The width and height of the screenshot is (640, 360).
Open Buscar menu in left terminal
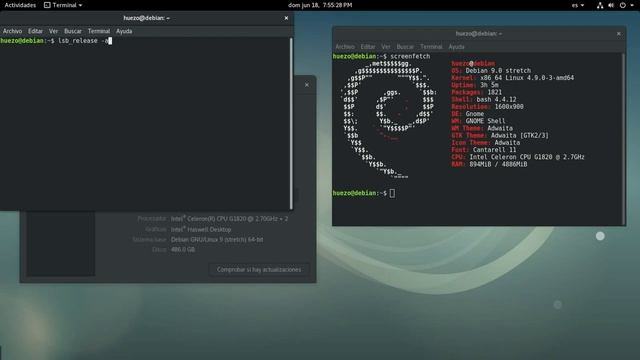(x=73, y=31)
